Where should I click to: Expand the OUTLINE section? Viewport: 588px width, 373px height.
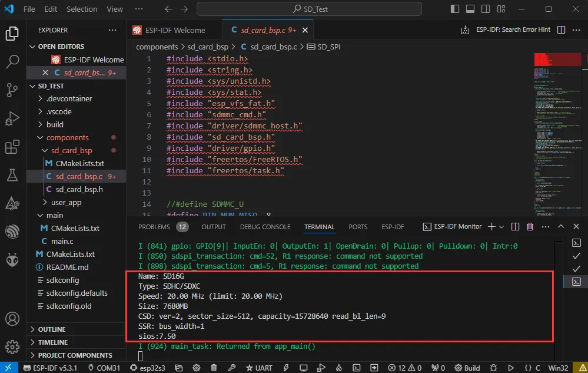[52, 329]
